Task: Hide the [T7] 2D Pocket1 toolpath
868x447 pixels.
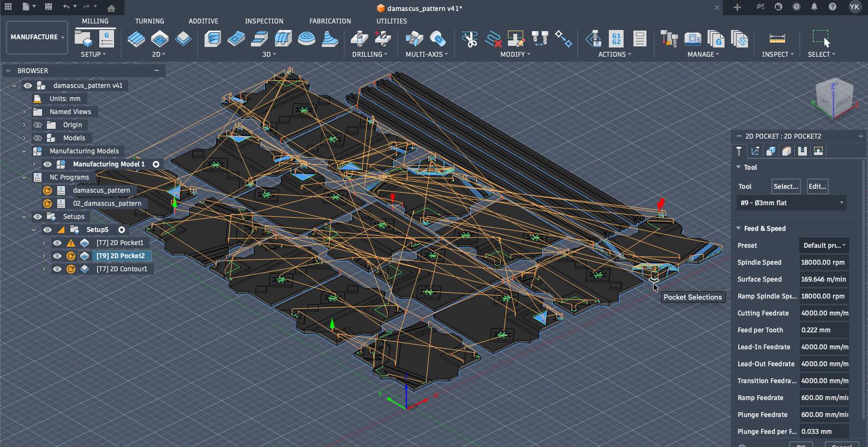Action: pyautogui.click(x=57, y=243)
